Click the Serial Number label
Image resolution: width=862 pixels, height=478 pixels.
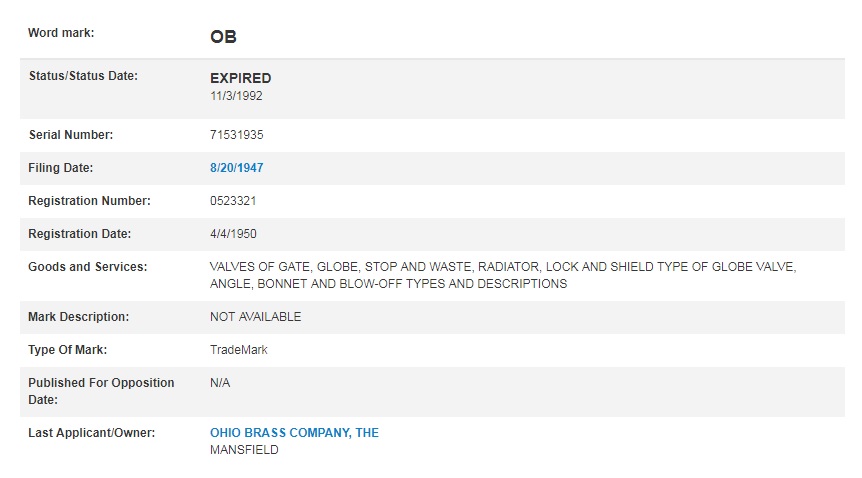pyautogui.click(x=70, y=135)
